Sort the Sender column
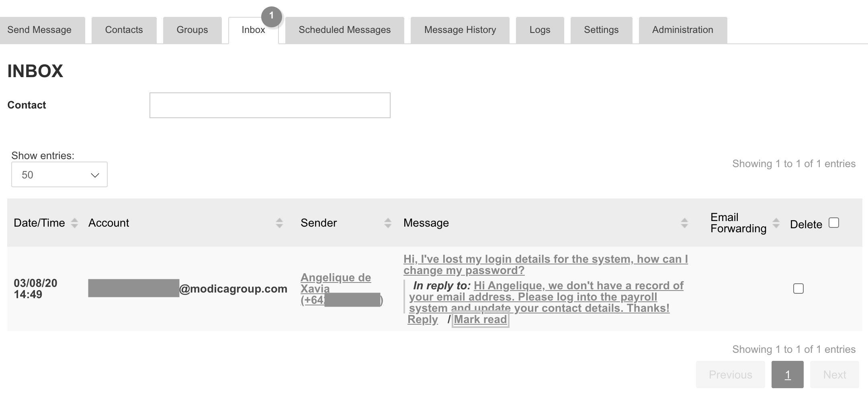868x393 pixels. (x=388, y=223)
